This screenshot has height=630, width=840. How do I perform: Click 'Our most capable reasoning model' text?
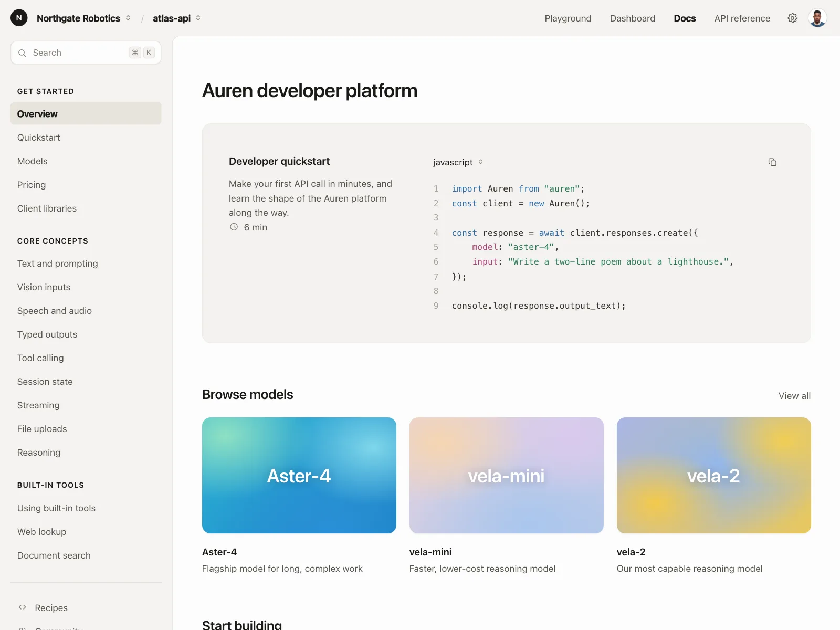(690, 569)
